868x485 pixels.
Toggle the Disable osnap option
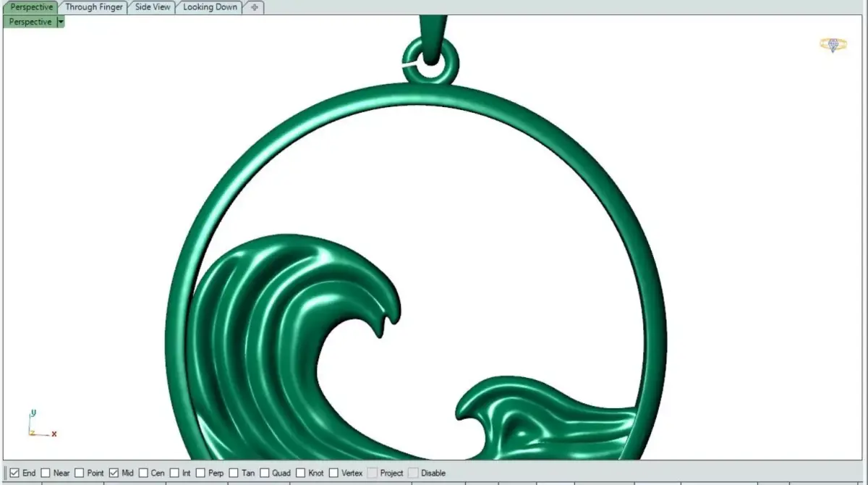click(x=413, y=473)
